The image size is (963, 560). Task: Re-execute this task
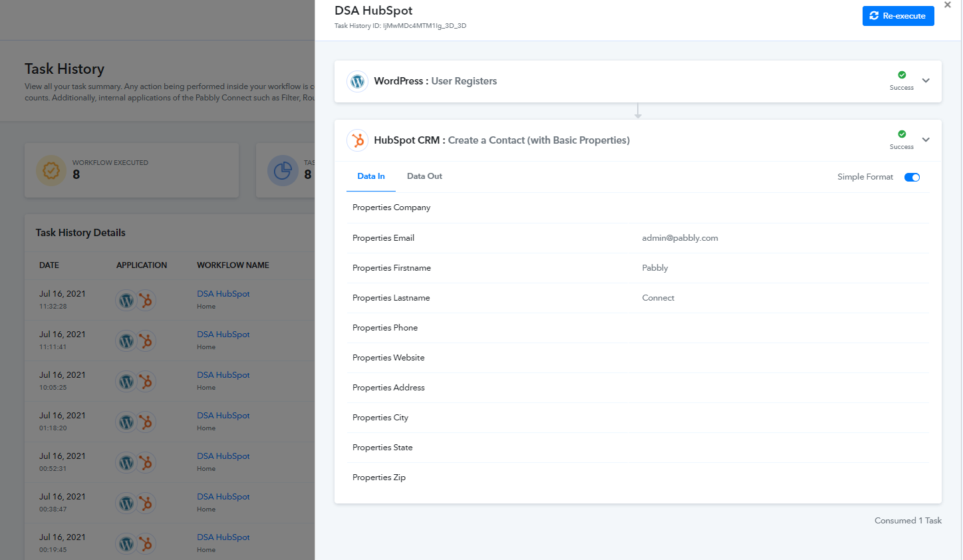tap(898, 16)
